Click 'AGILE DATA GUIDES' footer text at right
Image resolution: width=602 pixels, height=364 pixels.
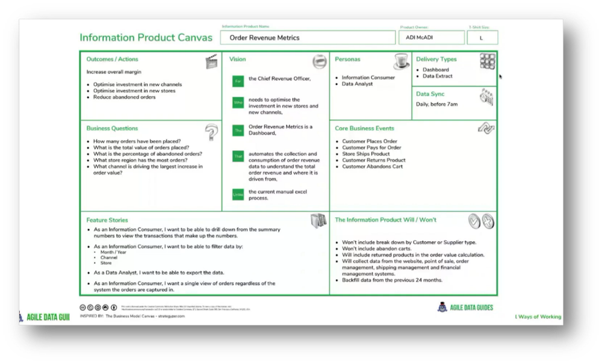[x=471, y=307]
